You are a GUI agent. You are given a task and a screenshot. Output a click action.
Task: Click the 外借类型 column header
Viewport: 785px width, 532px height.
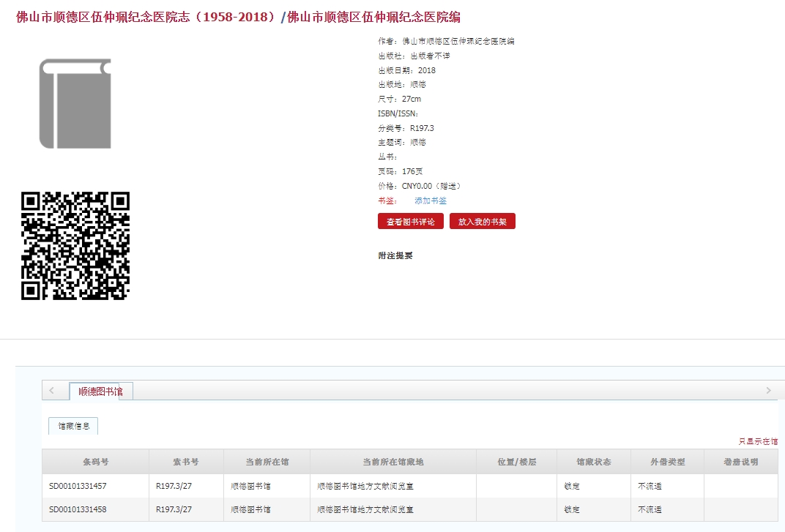click(667, 462)
